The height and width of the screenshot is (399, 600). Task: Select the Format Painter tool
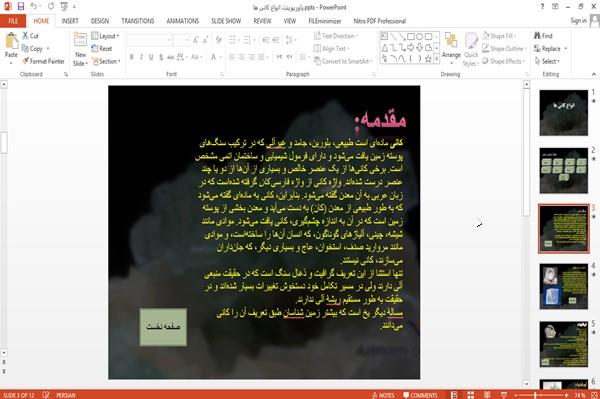click(x=43, y=61)
